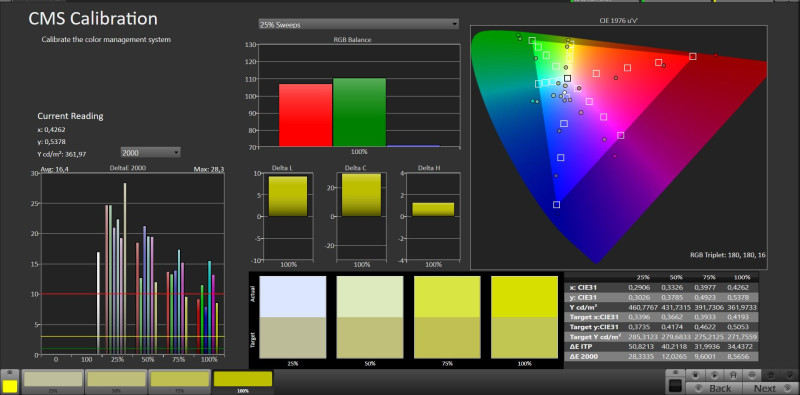The width and height of the screenshot is (800, 395).
Task: Click the Stop measurement icon
Action: click(x=695, y=376)
